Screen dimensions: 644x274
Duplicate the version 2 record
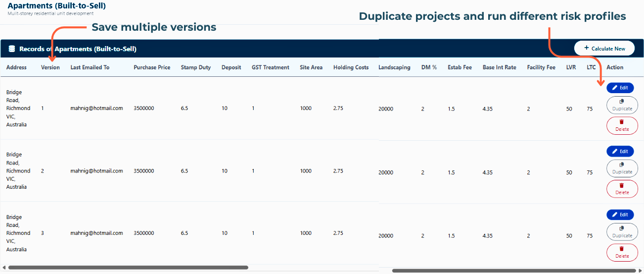pos(622,168)
